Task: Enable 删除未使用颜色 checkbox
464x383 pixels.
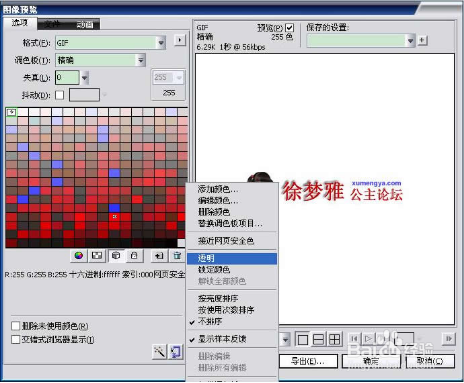Action: coord(16,326)
